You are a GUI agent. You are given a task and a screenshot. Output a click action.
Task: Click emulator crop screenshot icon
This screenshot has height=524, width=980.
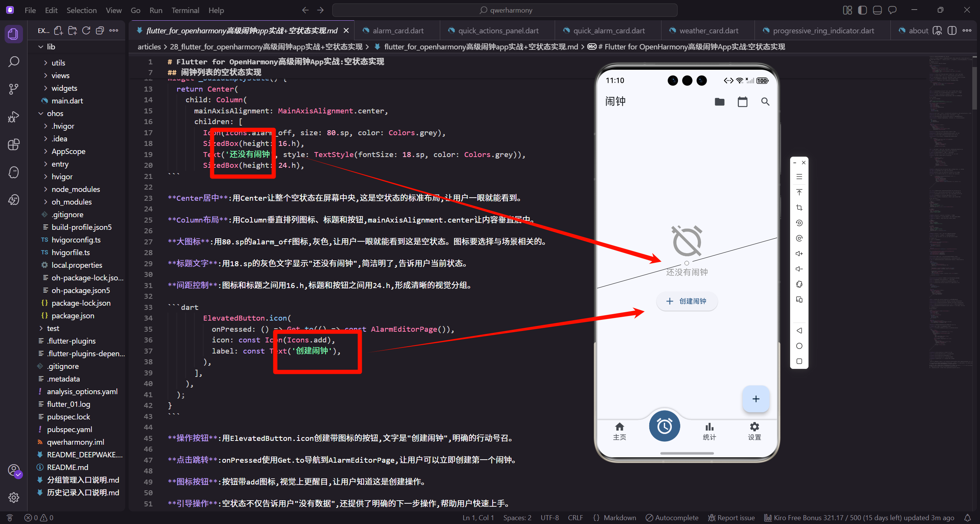click(x=799, y=208)
